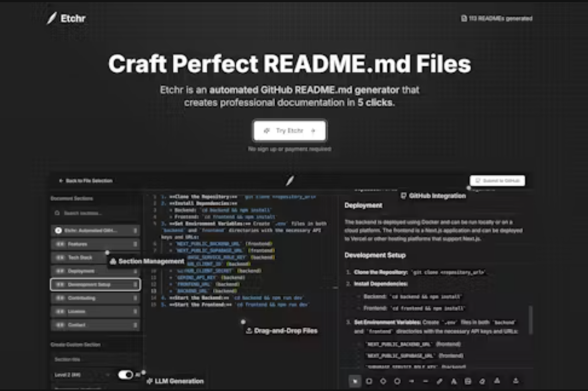Select the pencil freehand tool
The image size is (588, 391).
(x=440, y=381)
